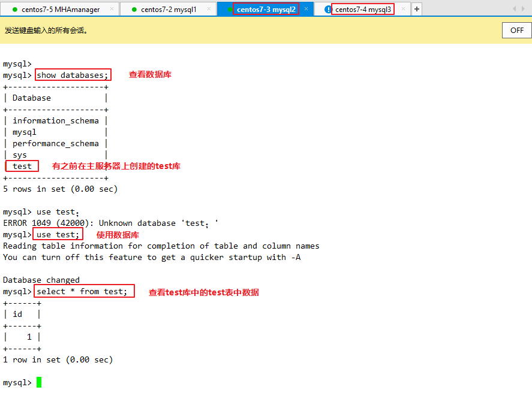Click the 'show databases;' command text
The image size is (532, 396).
point(73,75)
